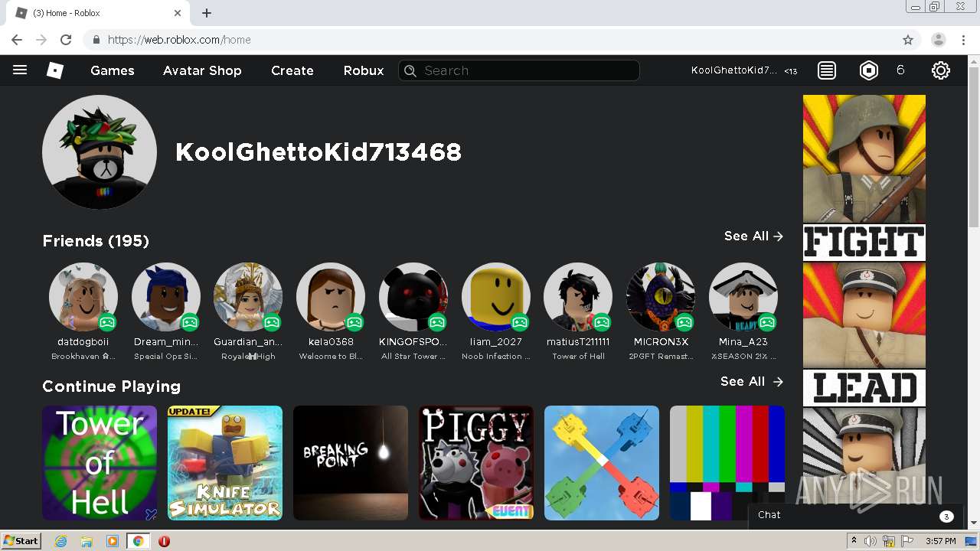Click KoolGhettoKid713468 profile name
980x551 pixels.
(318, 152)
